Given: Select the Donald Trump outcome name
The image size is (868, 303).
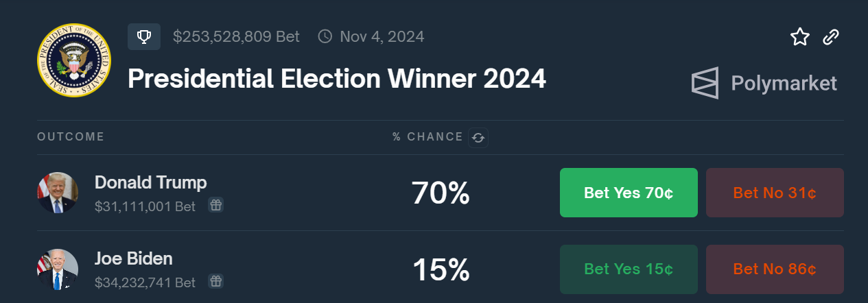Looking at the screenshot, I should 150,182.
